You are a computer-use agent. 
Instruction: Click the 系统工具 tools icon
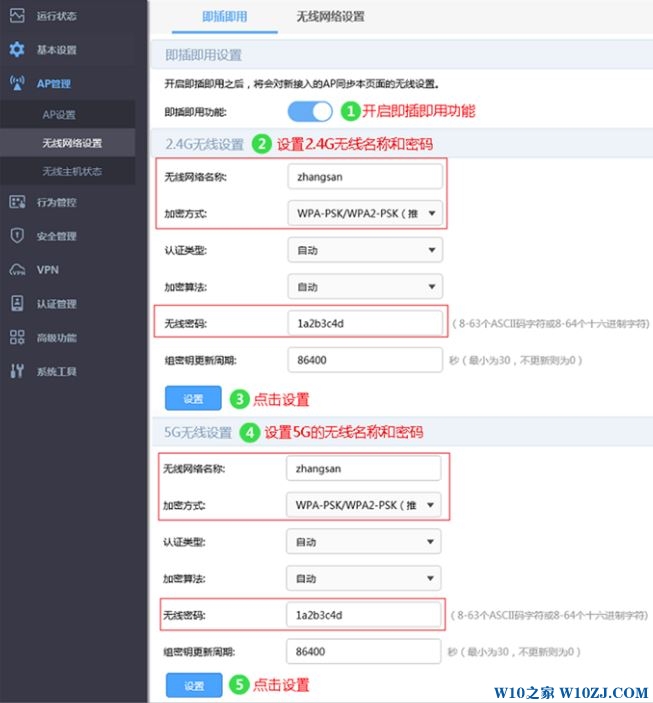(17, 371)
